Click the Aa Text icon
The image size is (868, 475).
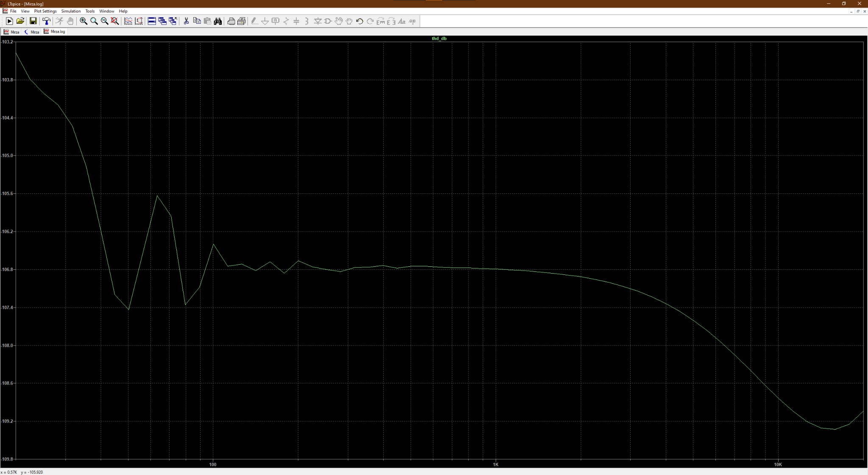(401, 21)
